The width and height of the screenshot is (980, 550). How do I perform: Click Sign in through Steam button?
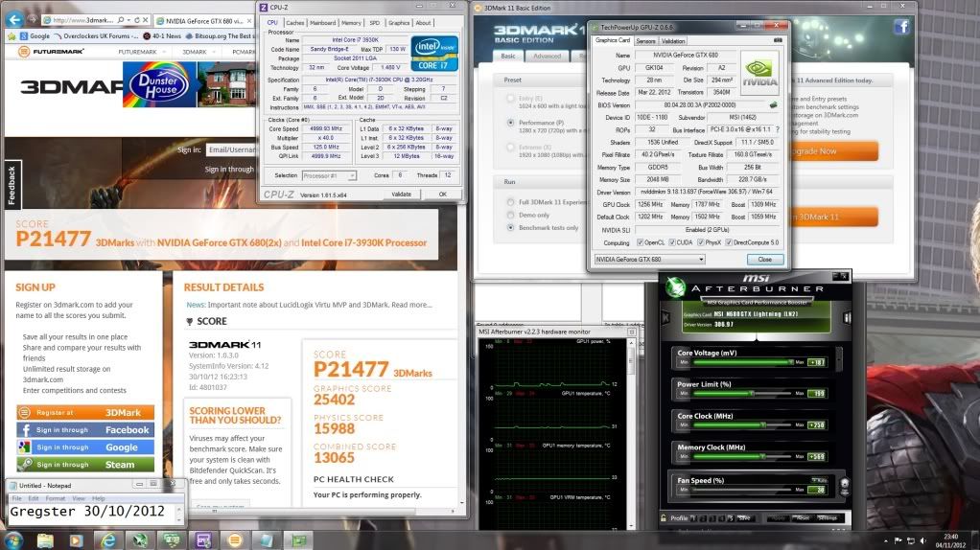(85, 465)
